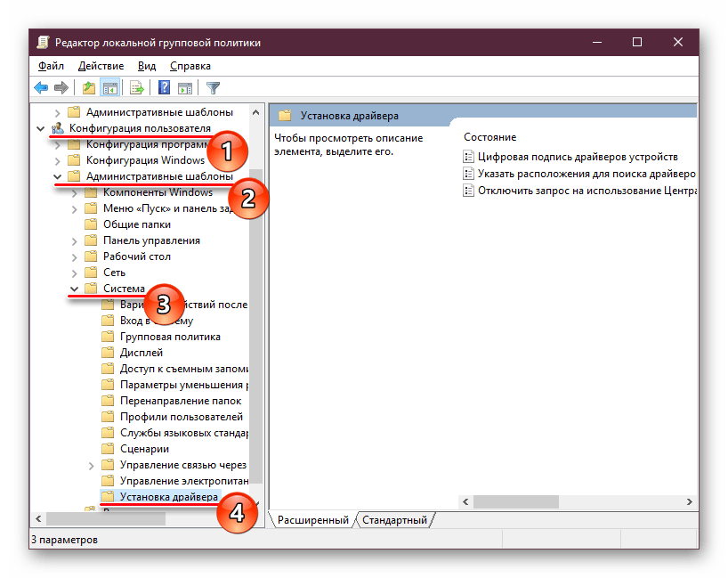Toggle the Show/Hide console tree button

[x=110, y=87]
